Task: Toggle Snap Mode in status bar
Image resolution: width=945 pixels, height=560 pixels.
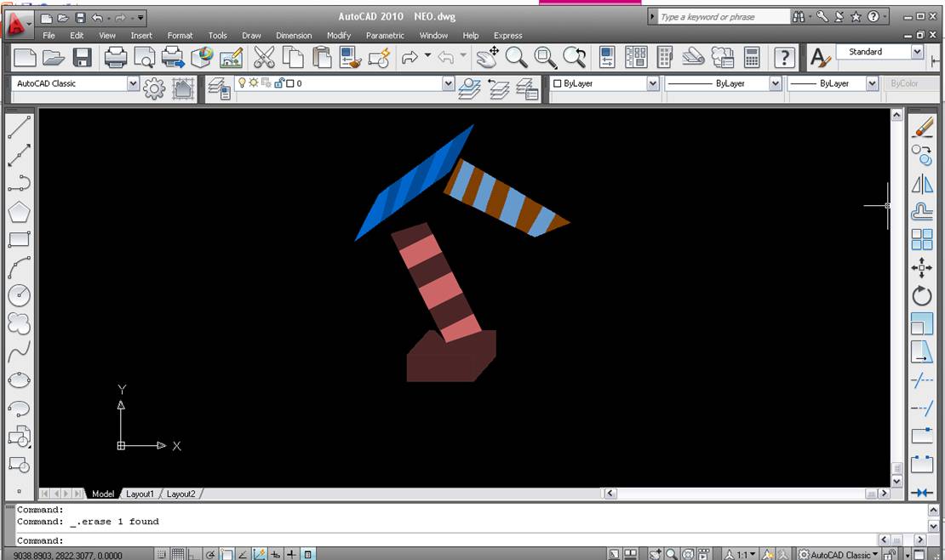Action: (162, 554)
